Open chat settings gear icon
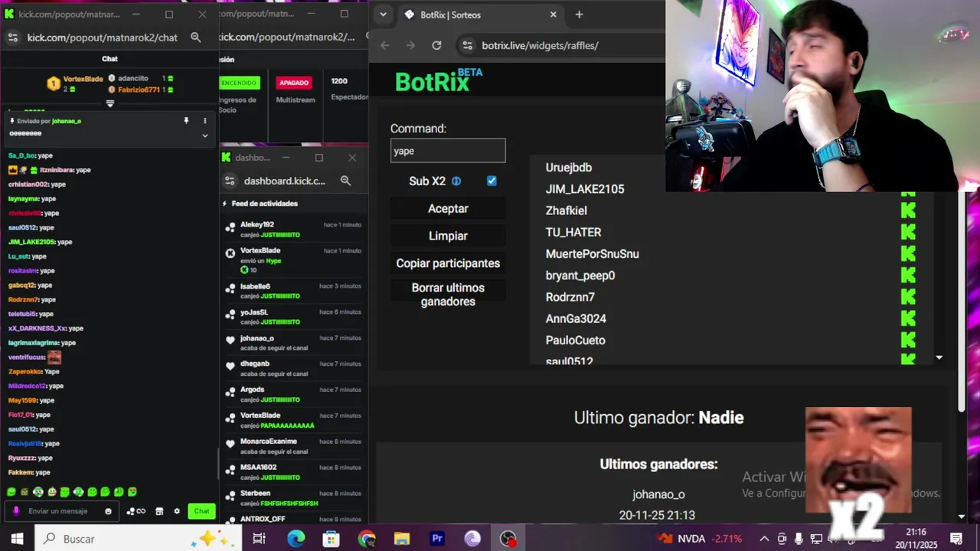980x551 pixels. (x=177, y=511)
